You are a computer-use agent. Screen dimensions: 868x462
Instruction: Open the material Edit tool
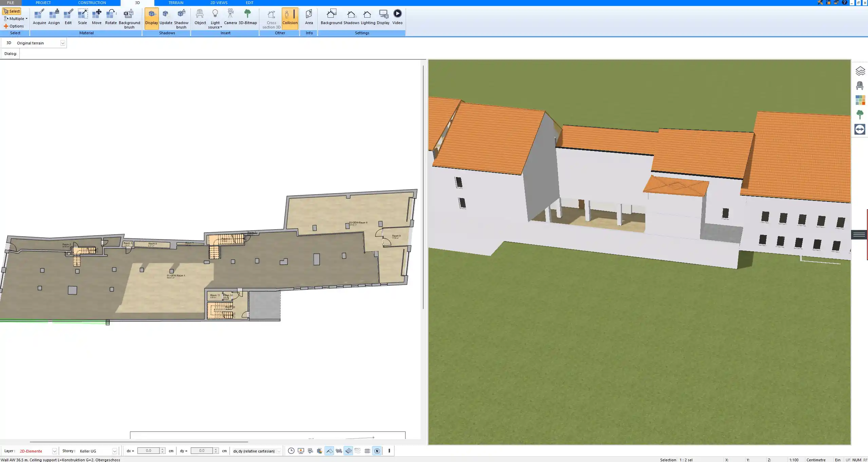click(x=68, y=17)
